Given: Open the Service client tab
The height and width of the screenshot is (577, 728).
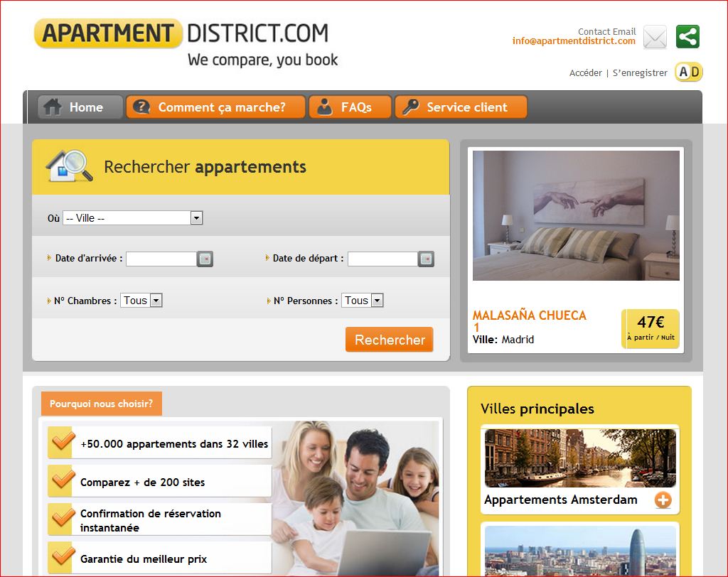Looking at the screenshot, I should [x=461, y=107].
